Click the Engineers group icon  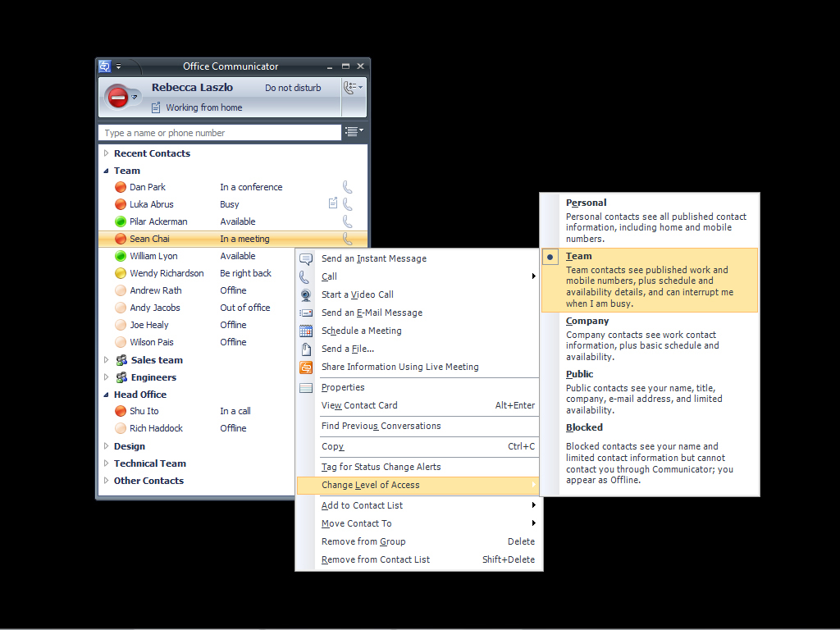121,377
